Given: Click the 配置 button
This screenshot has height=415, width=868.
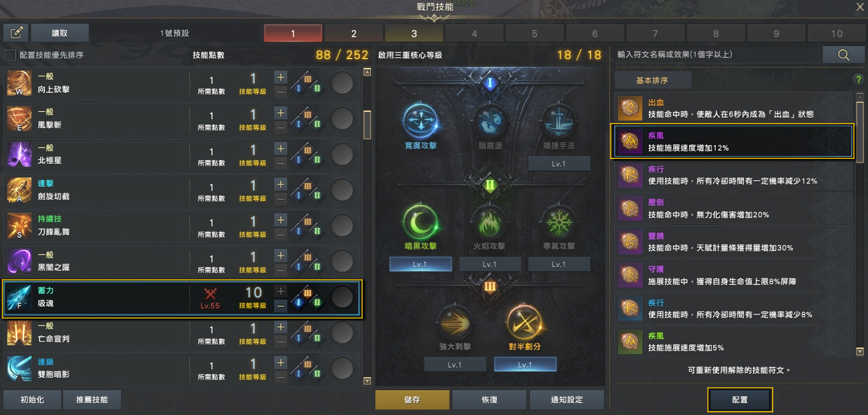Looking at the screenshot, I should point(740,400).
